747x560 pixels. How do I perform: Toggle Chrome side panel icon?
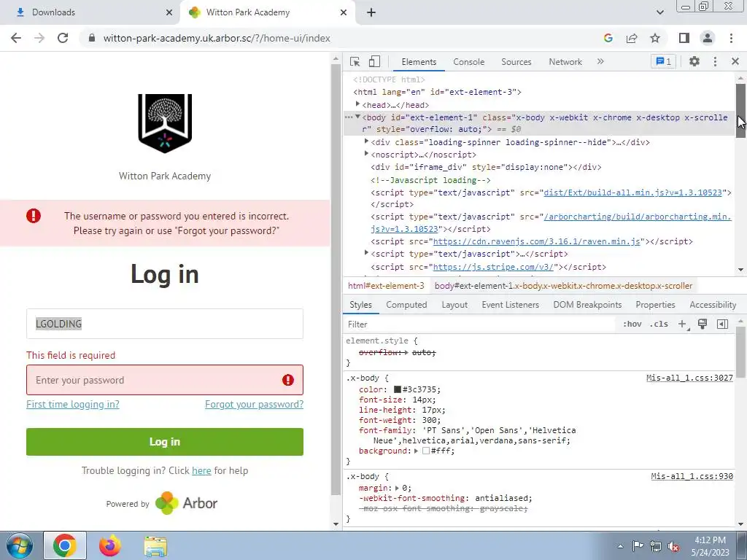[x=684, y=38]
